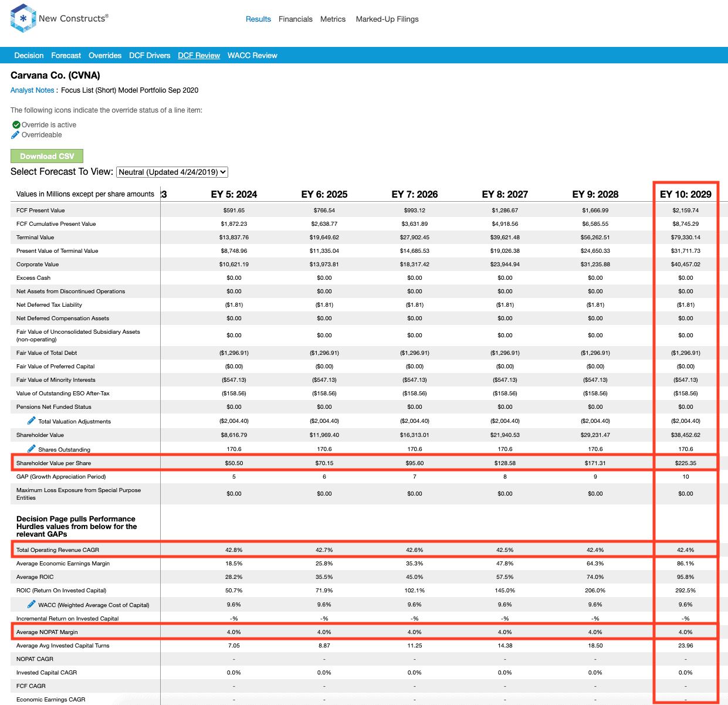Image resolution: width=728 pixels, height=705 pixels.
Task: Click the $2,159.74 FCF present value cell
Action: 686,211
